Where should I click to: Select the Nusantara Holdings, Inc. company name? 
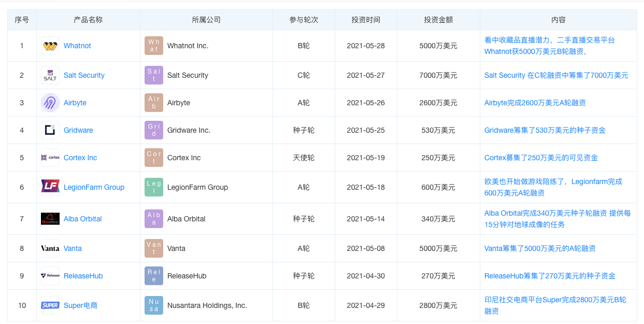207,305
